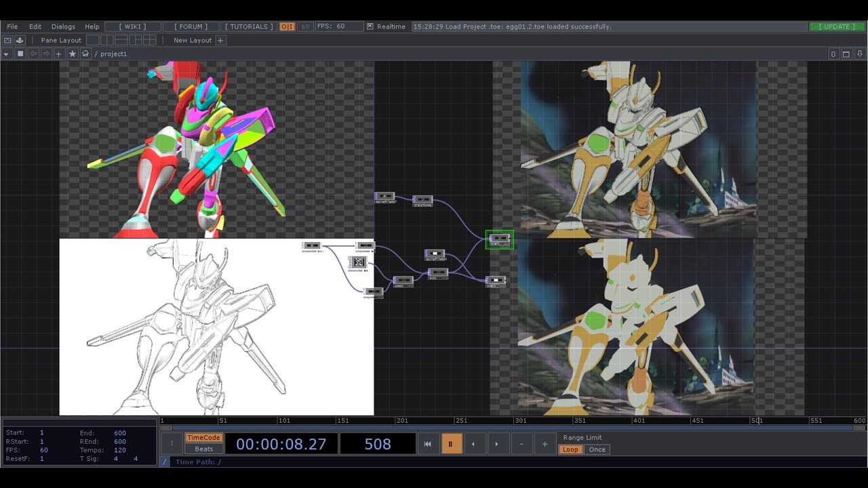
Task: Go forward in network history
Action: (46, 54)
